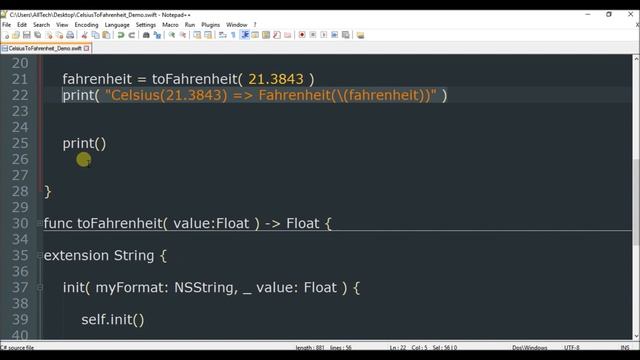The image size is (640, 360).
Task: Click 'NSString' in line 37
Action: click(x=206, y=288)
